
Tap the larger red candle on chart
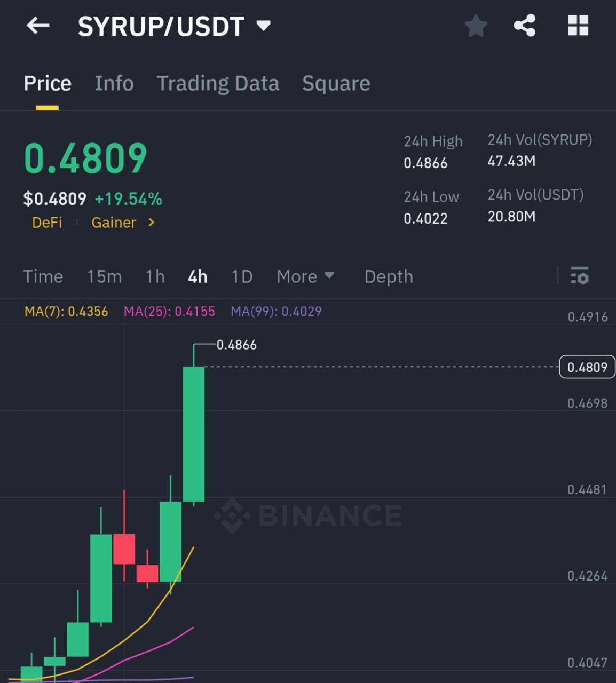(x=124, y=549)
